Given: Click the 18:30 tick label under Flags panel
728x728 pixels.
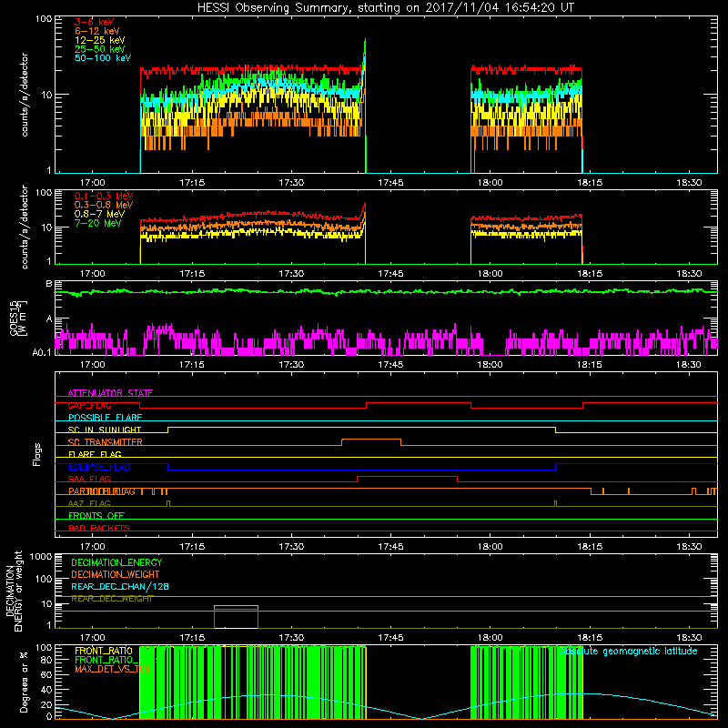Looking at the screenshot, I should 689,547.
